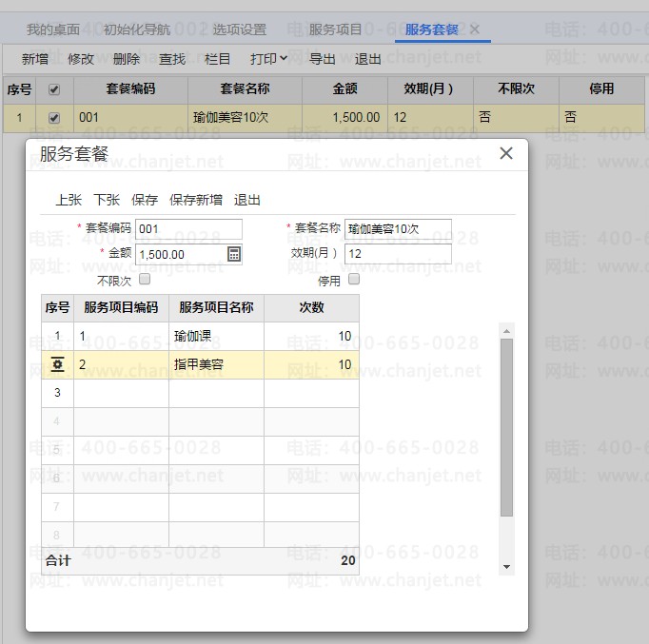Select the 指甲美容 service item cell
The image size is (649, 644).
point(216,364)
